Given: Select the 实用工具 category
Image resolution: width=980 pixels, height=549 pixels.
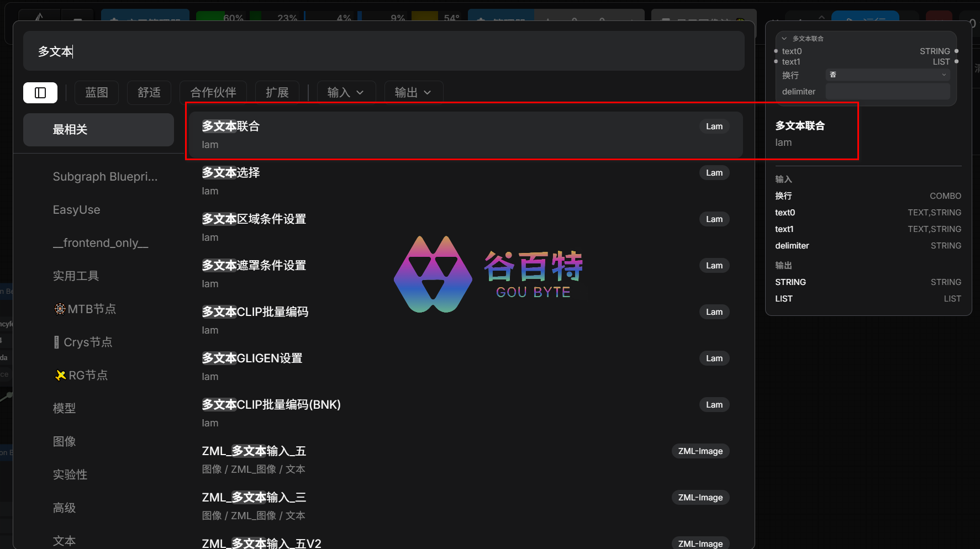Looking at the screenshot, I should click(x=76, y=276).
